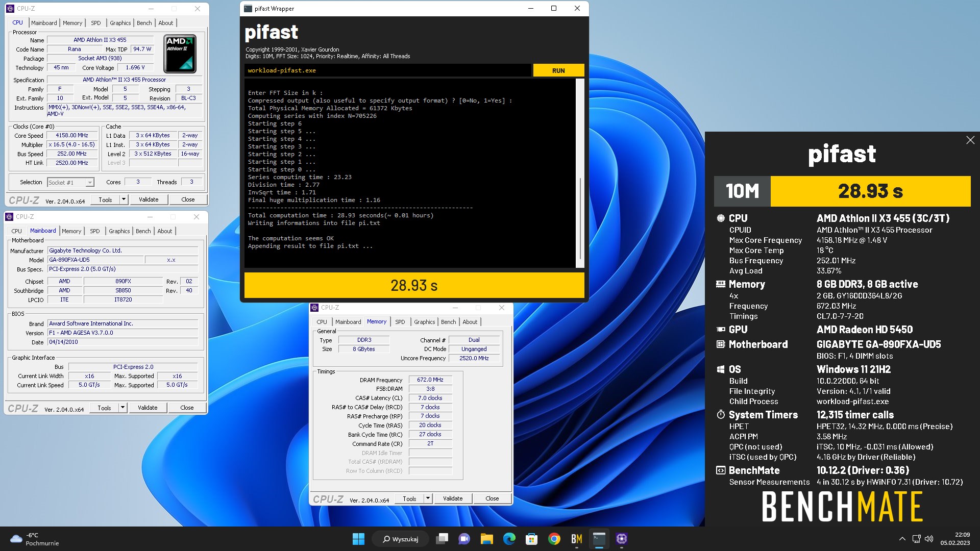Open BenchMate from the taskbar
The height and width of the screenshot is (551, 980).
[x=576, y=539]
